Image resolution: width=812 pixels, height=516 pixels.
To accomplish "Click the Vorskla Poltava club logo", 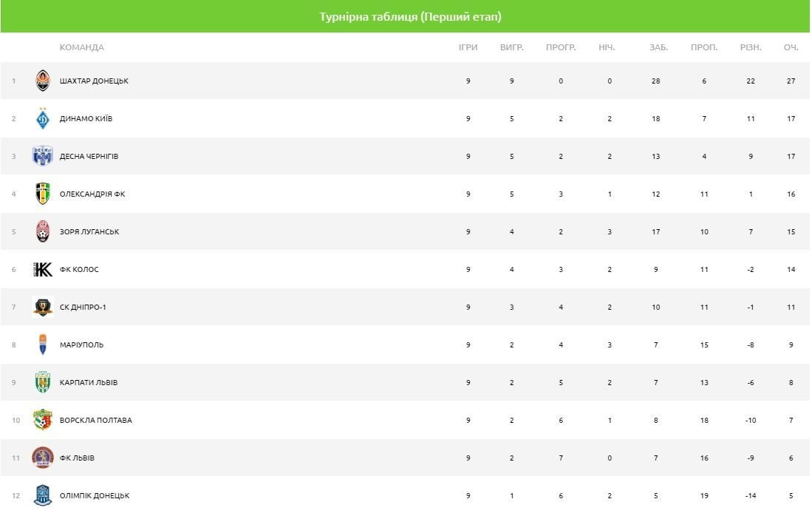I will click(43, 420).
